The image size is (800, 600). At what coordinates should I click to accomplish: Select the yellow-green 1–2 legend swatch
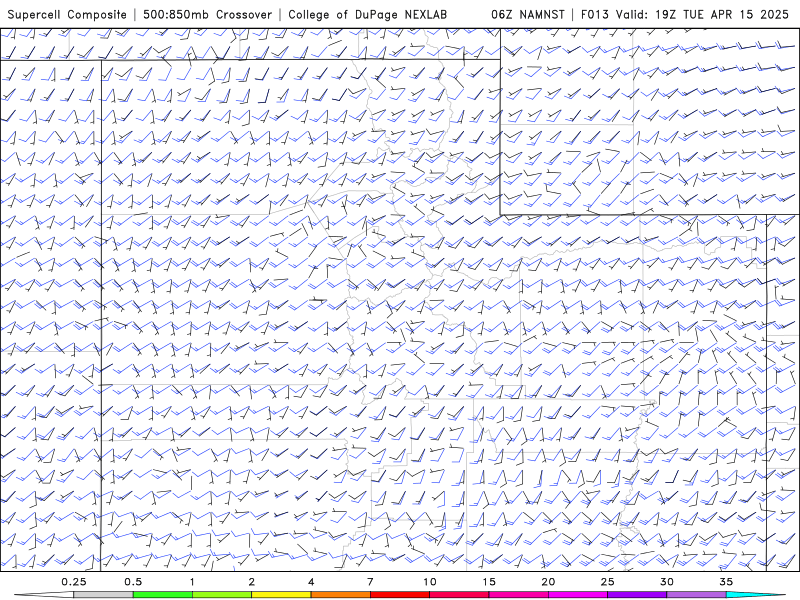(222, 595)
